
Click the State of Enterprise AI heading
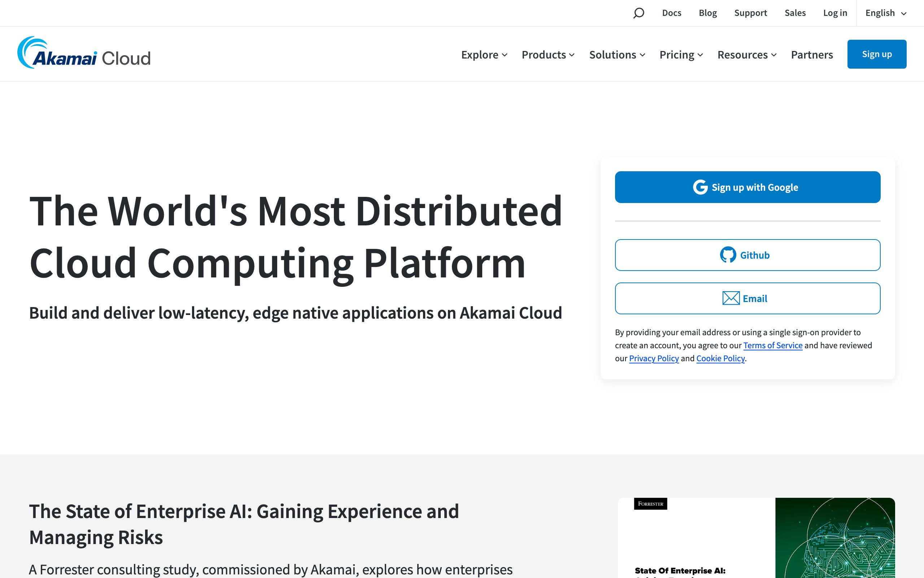(244, 524)
